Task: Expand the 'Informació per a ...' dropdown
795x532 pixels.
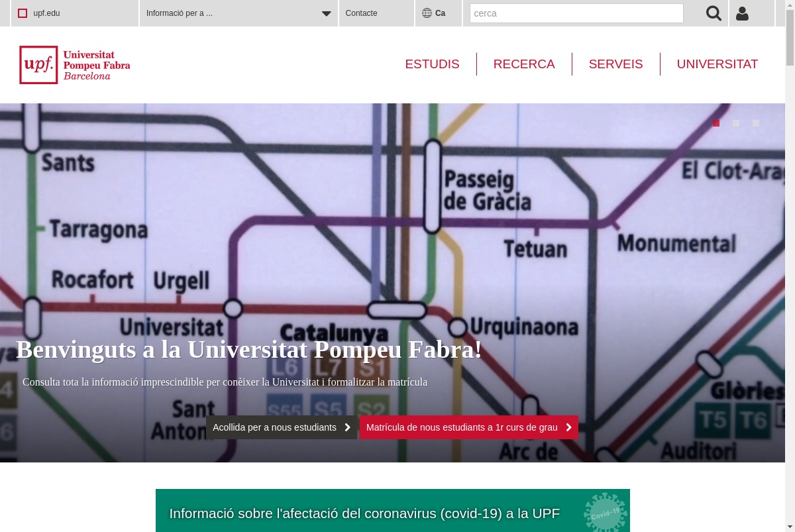Action: tap(238, 13)
